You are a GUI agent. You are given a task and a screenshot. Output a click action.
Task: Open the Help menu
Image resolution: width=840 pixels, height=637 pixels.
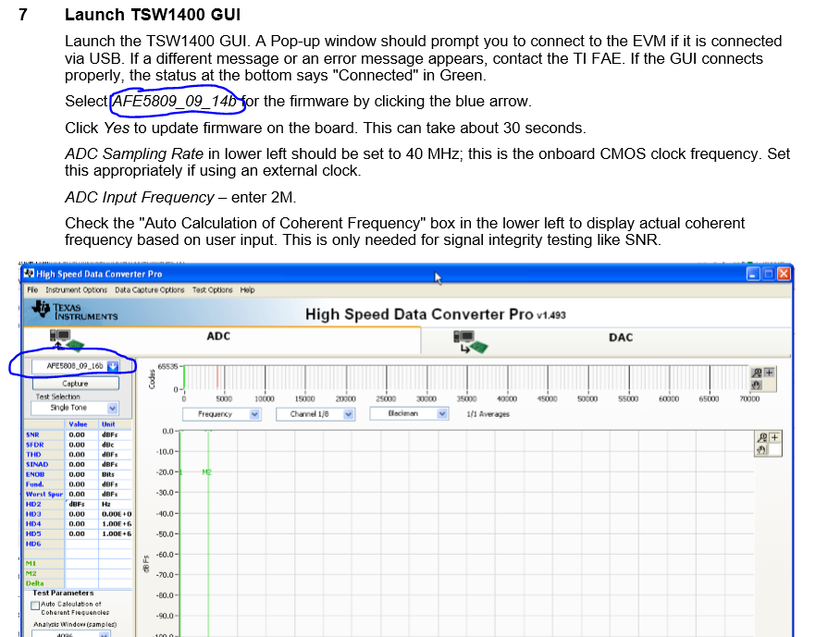[x=247, y=289]
